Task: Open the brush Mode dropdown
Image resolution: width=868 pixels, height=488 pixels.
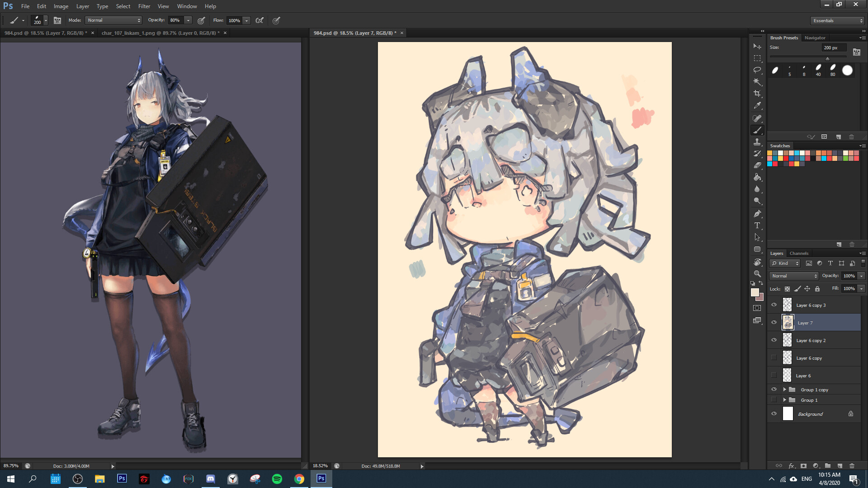Action: tap(113, 20)
